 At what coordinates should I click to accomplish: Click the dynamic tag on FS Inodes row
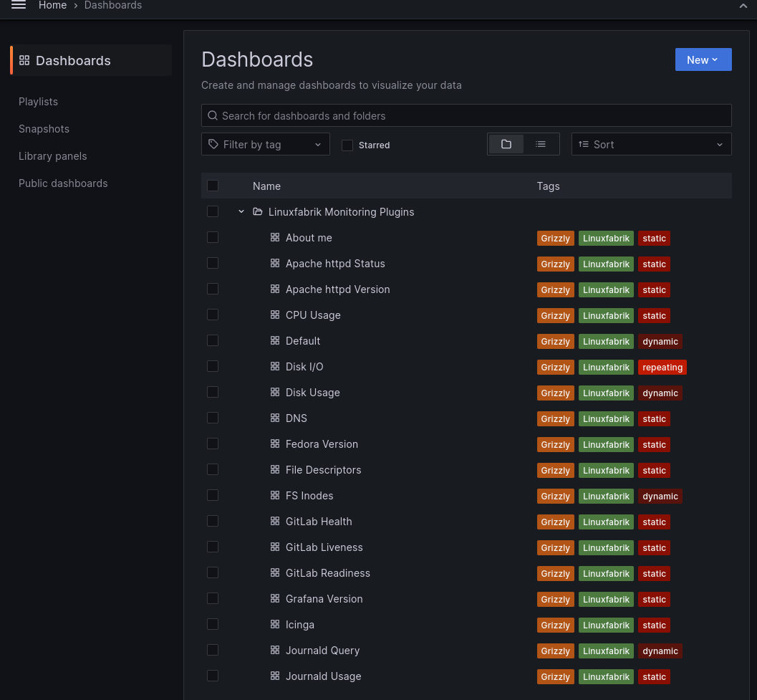coord(660,496)
